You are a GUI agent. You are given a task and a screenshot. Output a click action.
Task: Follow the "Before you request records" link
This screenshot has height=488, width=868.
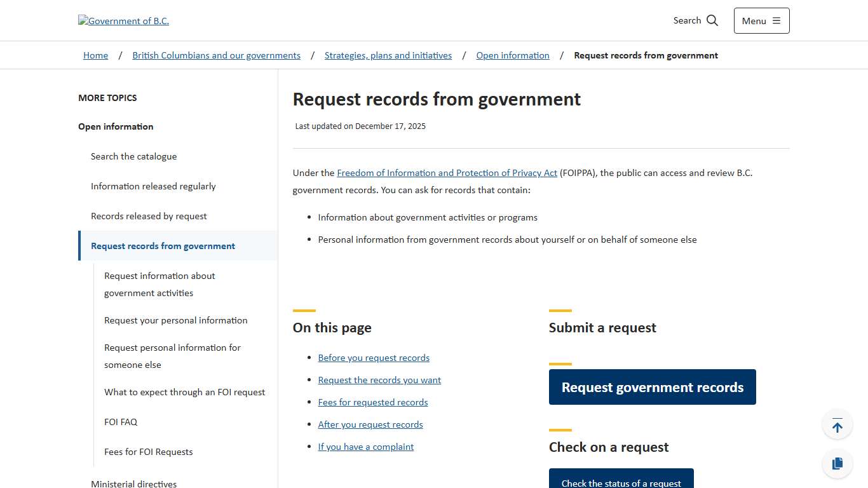(x=374, y=358)
